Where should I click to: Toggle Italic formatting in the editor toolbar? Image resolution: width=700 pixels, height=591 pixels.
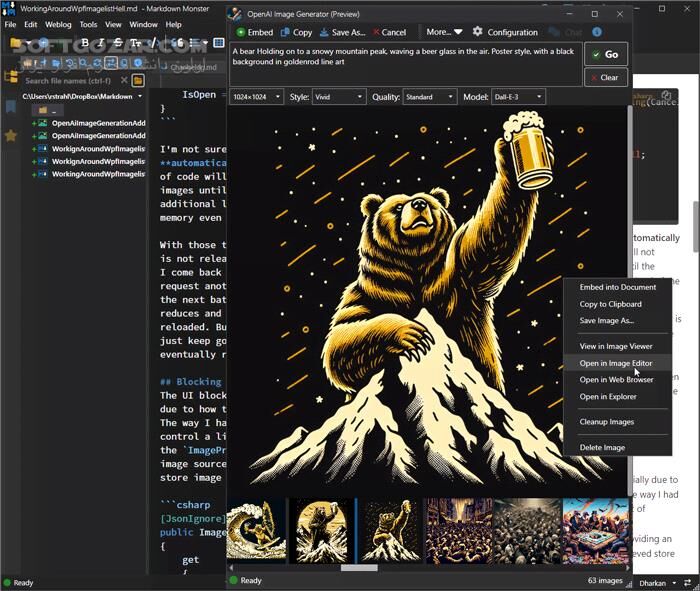(x=101, y=43)
